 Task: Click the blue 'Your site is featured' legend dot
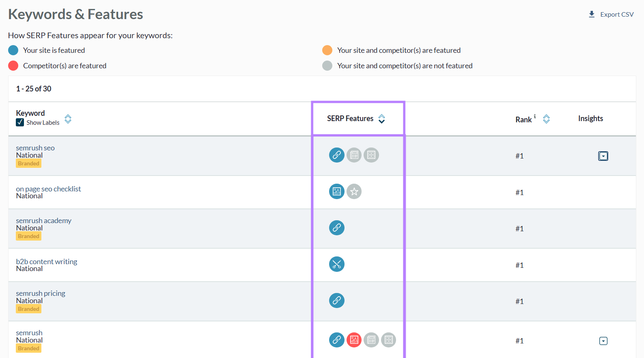click(13, 50)
